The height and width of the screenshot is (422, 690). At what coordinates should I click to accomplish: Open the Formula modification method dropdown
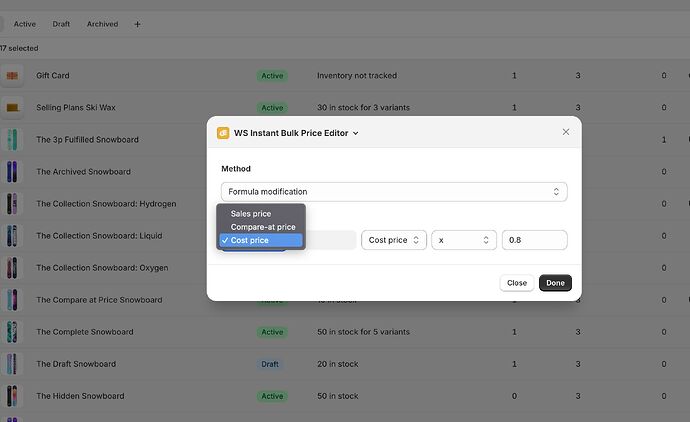click(394, 191)
